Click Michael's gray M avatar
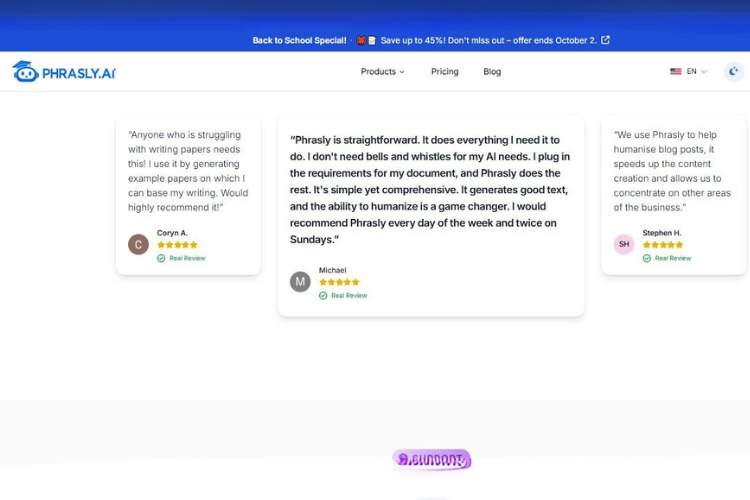 click(300, 282)
